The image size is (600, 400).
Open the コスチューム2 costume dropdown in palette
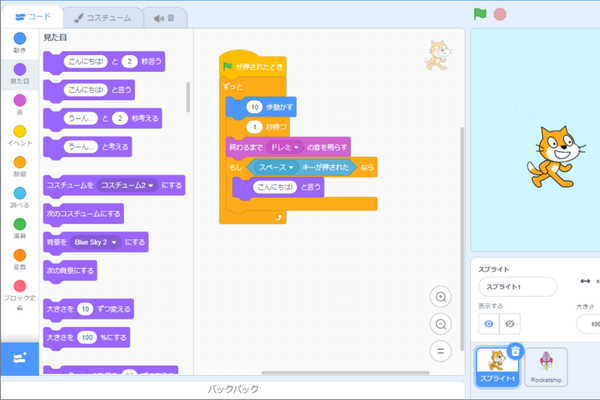coord(127,185)
